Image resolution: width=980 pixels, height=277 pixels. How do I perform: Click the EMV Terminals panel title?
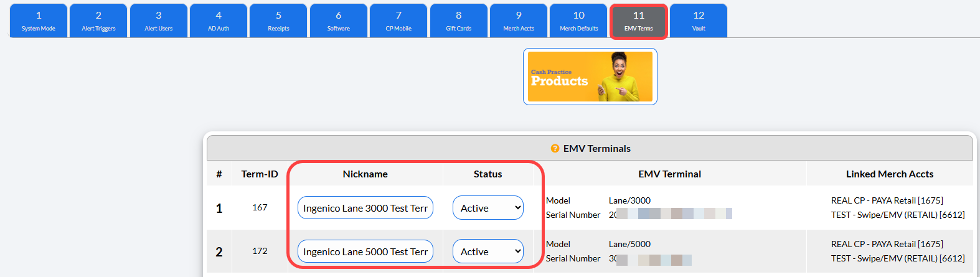tap(596, 148)
